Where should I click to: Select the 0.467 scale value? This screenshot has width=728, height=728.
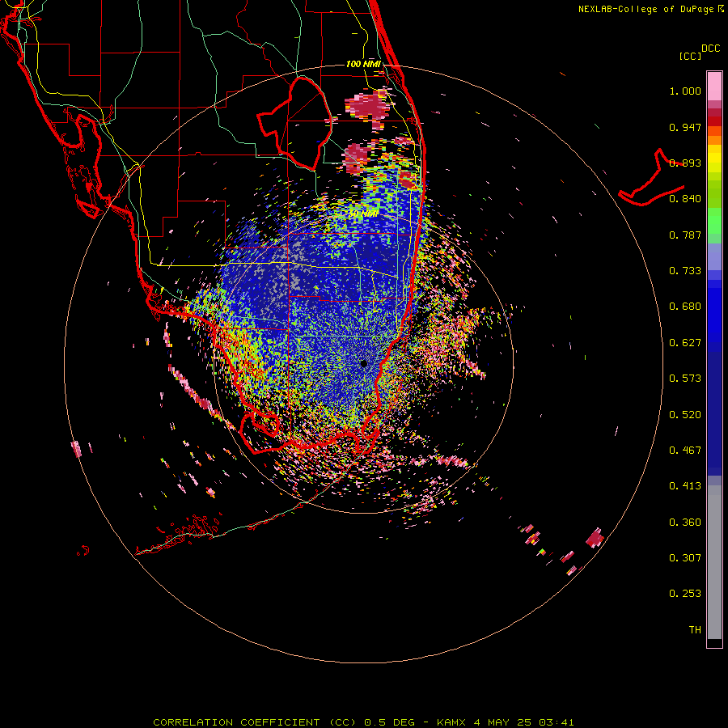point(685,450)
